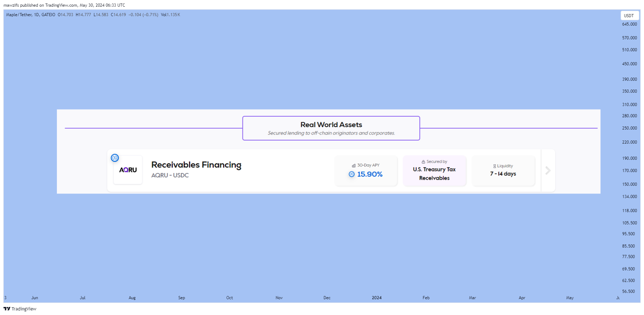Click the AQRU - USDC pool label
The image size is (644, 315).
[170, 175]
